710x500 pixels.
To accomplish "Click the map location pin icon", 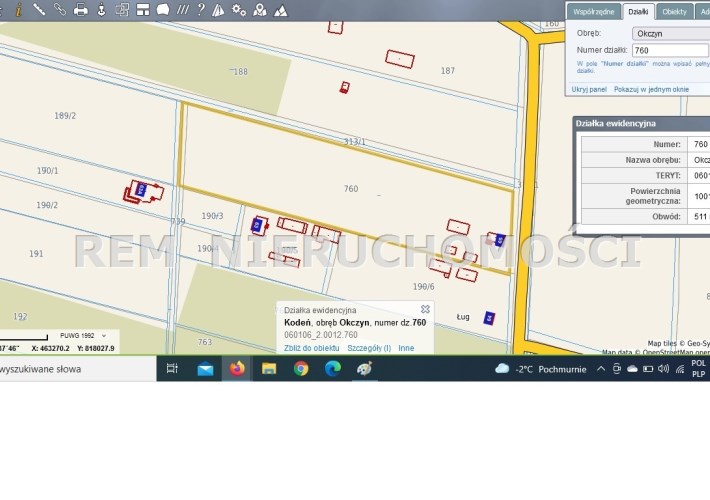I will tap(260, 9).
